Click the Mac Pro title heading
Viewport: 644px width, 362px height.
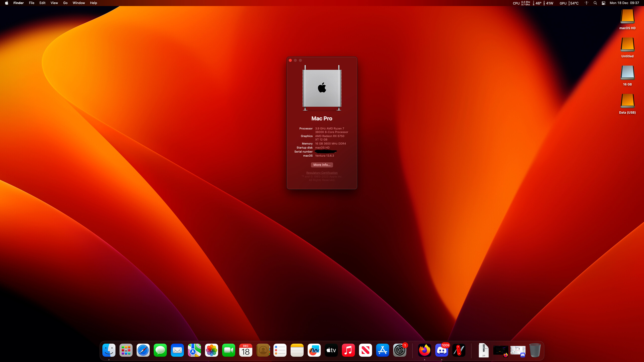click(322, 118)
